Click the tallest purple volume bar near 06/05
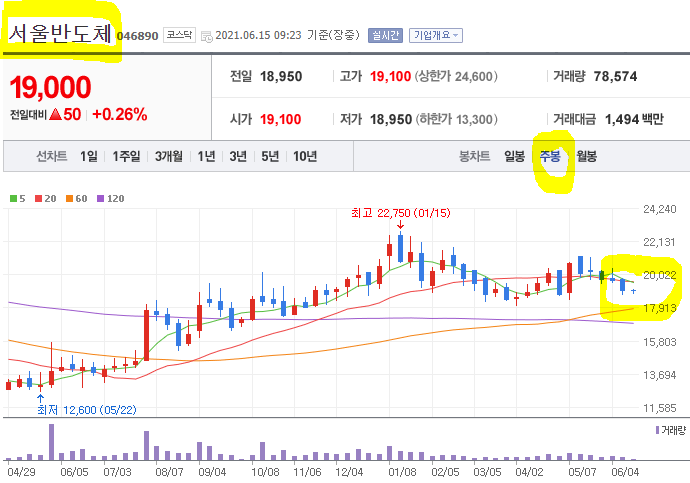Image resolution: width=690 pixels, height=483 pixels. tap(51, 442)
